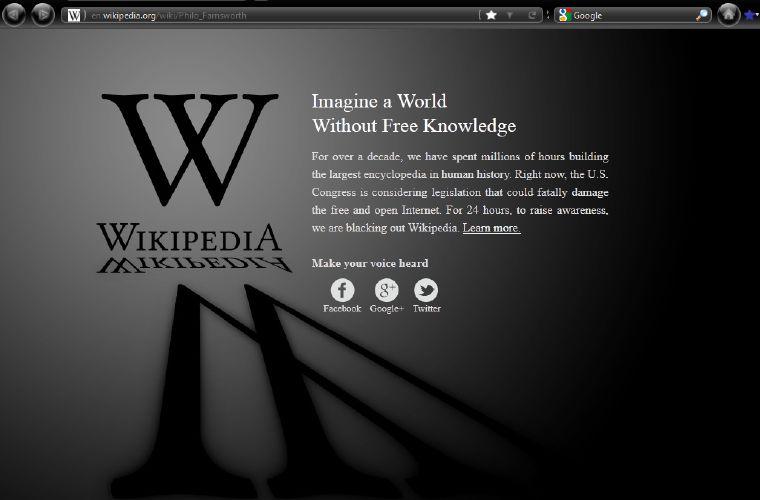Open the "Learn more." link
Image resolution: width=760 pixels, height=500 pixels.
coord(491,228)
